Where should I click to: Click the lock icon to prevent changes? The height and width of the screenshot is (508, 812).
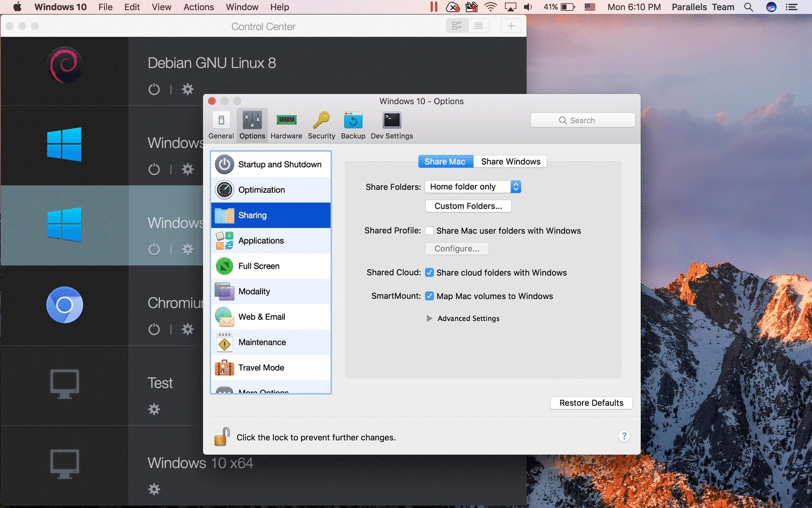click(x=222, y=437)
